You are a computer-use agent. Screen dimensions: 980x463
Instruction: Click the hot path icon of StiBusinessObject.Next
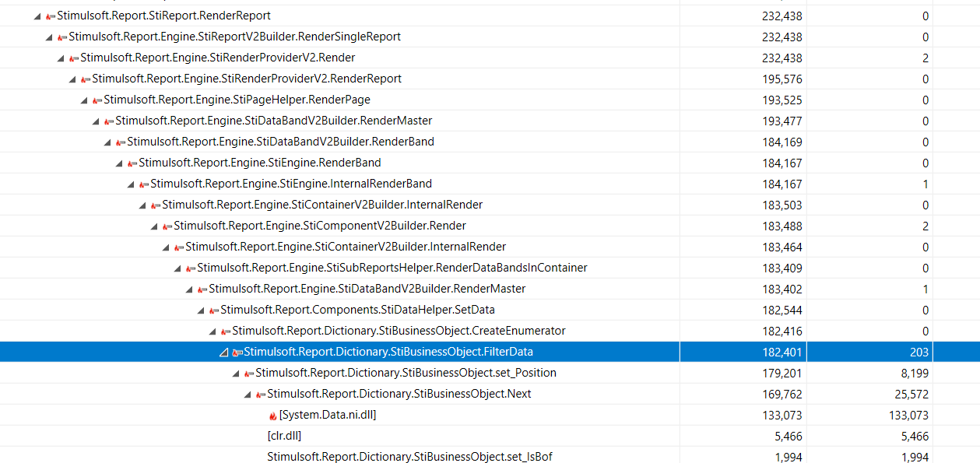coord(261,395)
